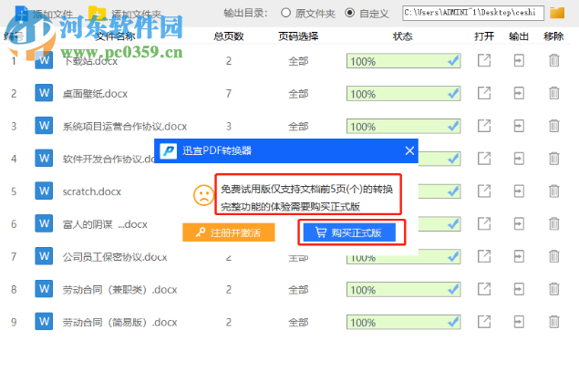Viewport: 579px width, 392px height.
Task: Open output folder for 公司员工保密协议.docx
Action: [x=519, y=256]
